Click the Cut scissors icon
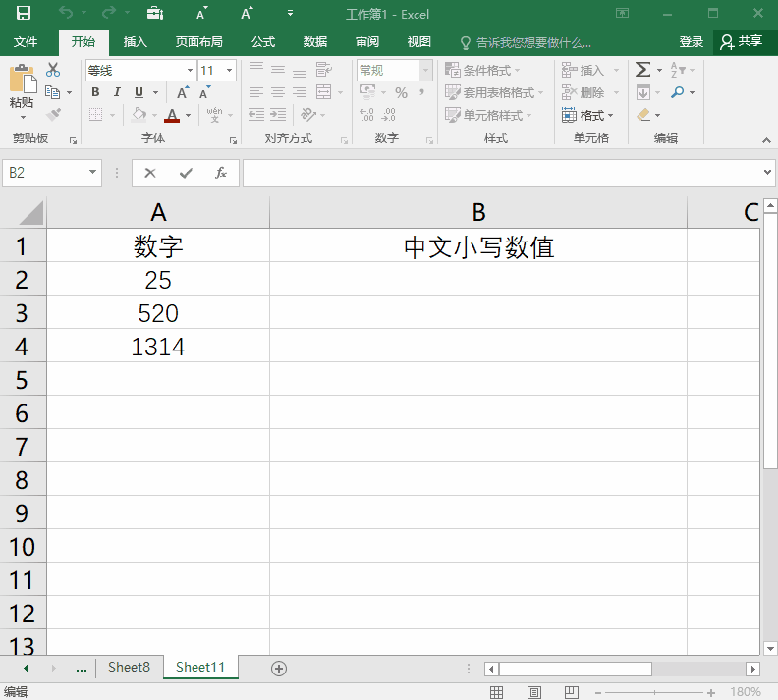778x700 pixels. pyautogui.click(x=53, y=70)
